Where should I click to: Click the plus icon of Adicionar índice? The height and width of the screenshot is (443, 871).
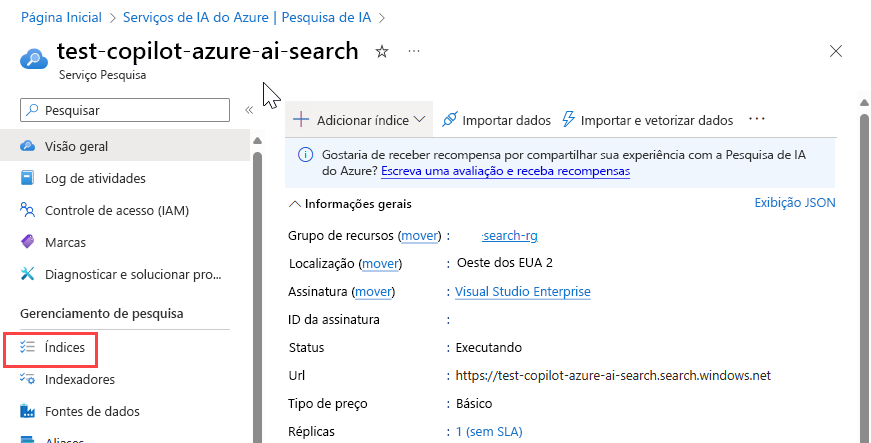coord(301,119)
